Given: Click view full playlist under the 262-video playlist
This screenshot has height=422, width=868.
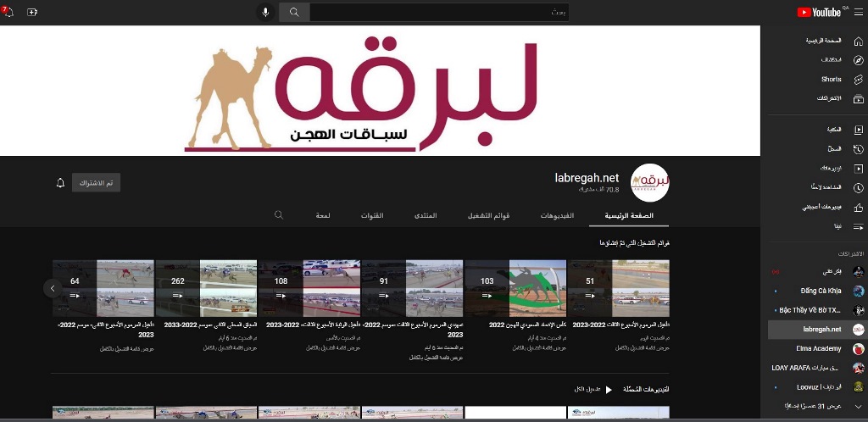Looking at the screenshot, I should coord(230,348).
